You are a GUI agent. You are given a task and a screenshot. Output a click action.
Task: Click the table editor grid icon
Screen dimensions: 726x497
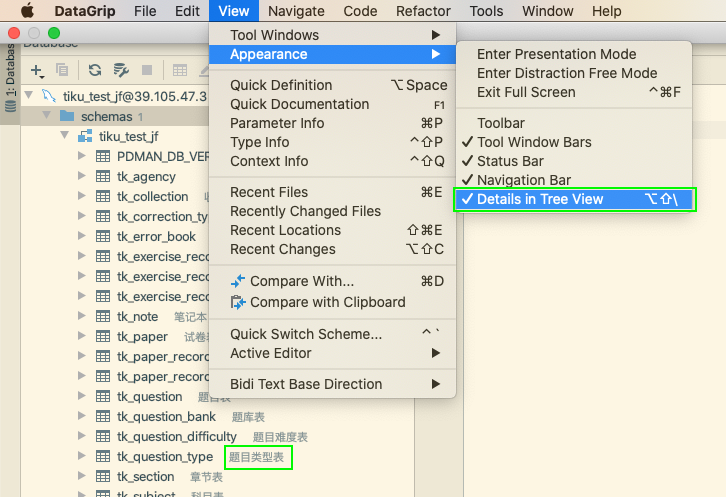(180, 70)
